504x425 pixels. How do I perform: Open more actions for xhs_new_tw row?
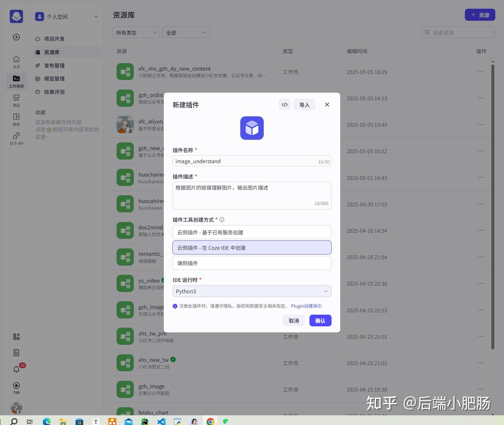(481, 363)
